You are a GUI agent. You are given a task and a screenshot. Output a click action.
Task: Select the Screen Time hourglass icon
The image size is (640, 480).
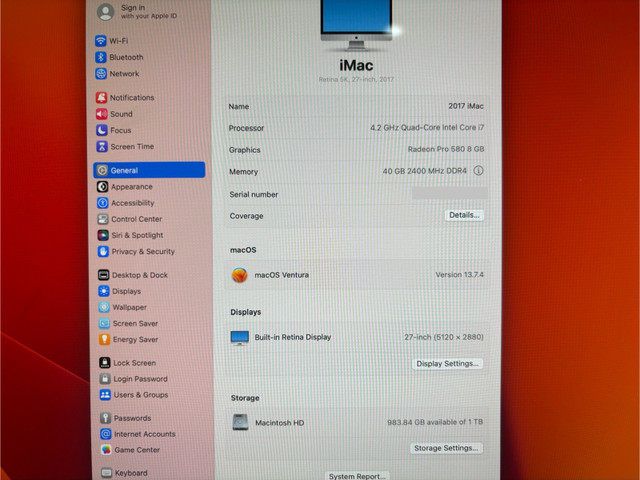click(x=102, y=146)
